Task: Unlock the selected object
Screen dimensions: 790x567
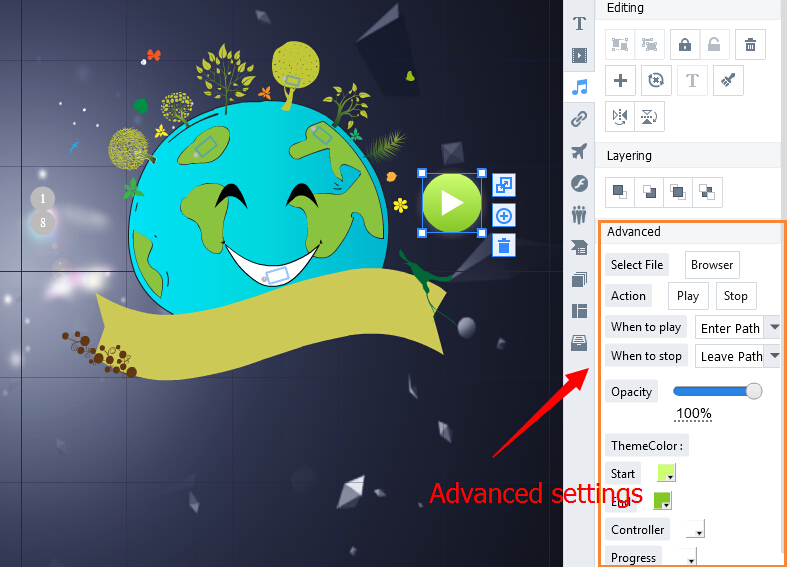Action: tap(714, 44)
